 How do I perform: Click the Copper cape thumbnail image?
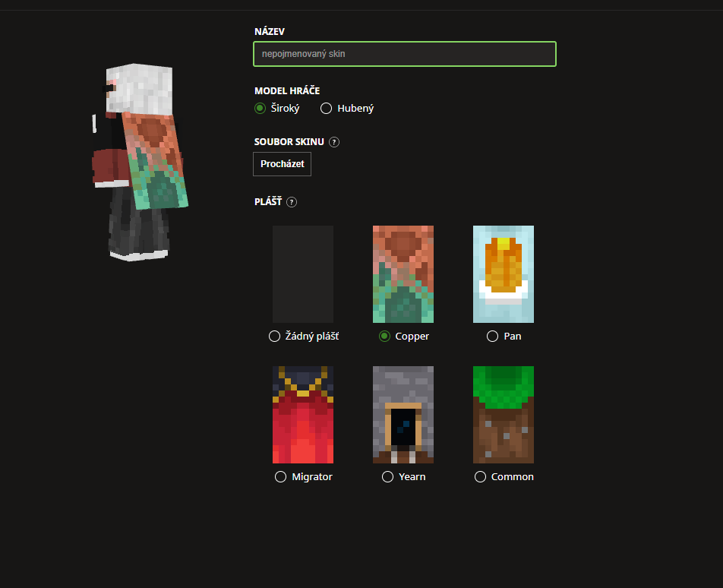click(x=403, y=274)
